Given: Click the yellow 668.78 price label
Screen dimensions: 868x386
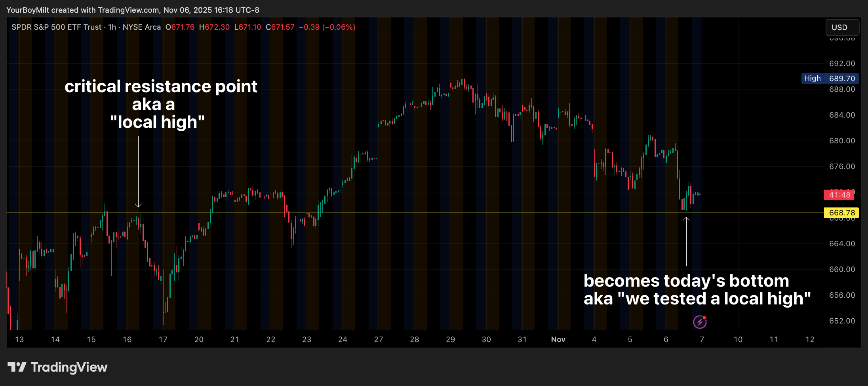Looking at the screenshot, I should point(841,213).
